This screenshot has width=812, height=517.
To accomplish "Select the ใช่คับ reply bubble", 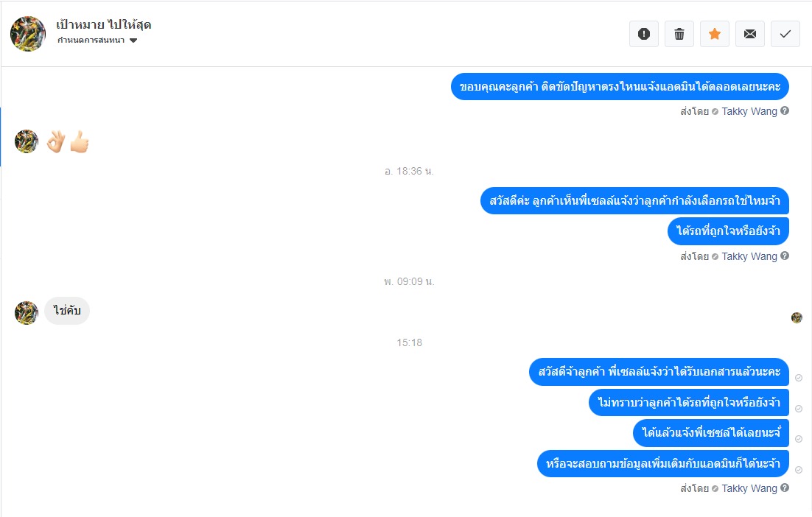I will [x=67, y=311].
